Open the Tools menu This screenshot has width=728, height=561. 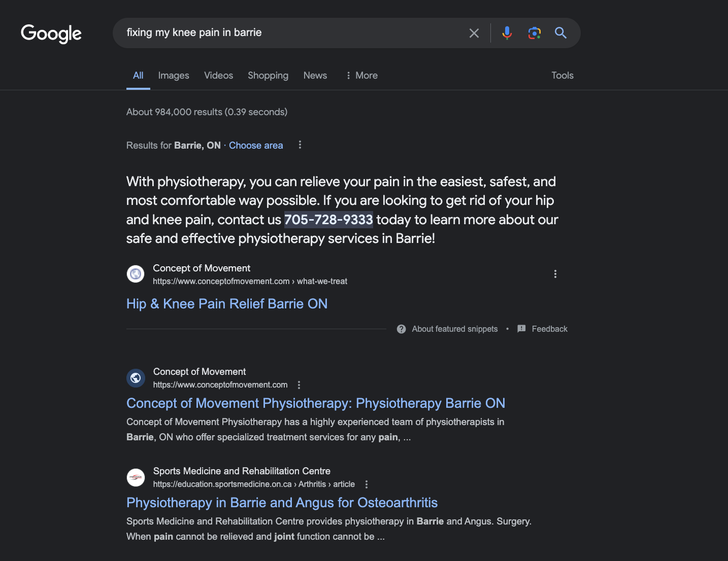point(562,75)
